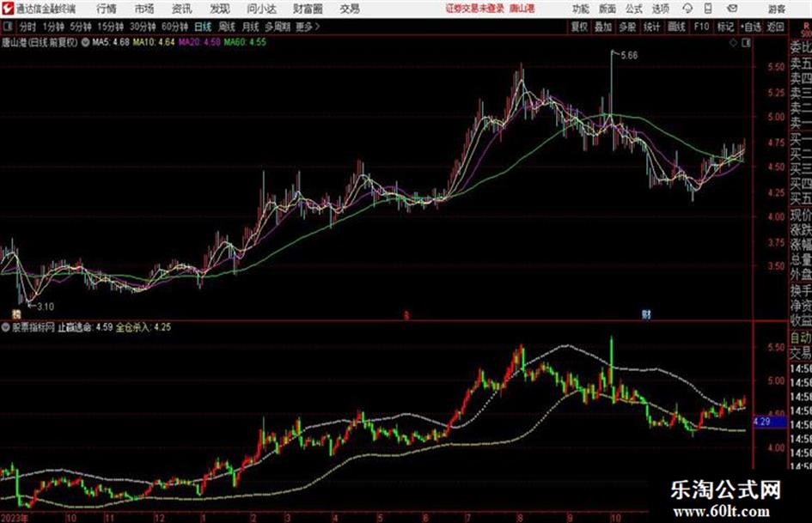
Task: Click the 多股 multi-stock button
Action: [x=627, y=27]
